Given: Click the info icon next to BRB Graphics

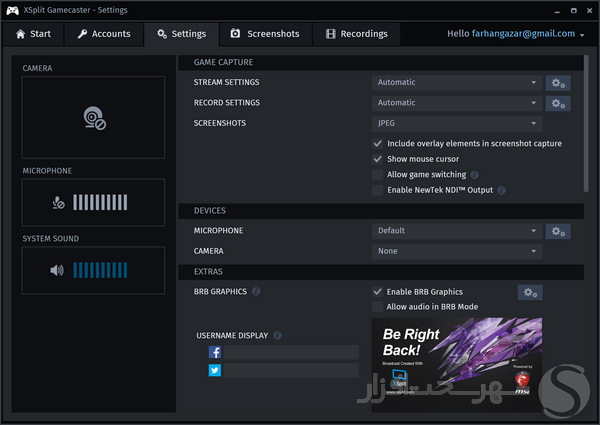Looking at the screenshot, I should 257,292.
